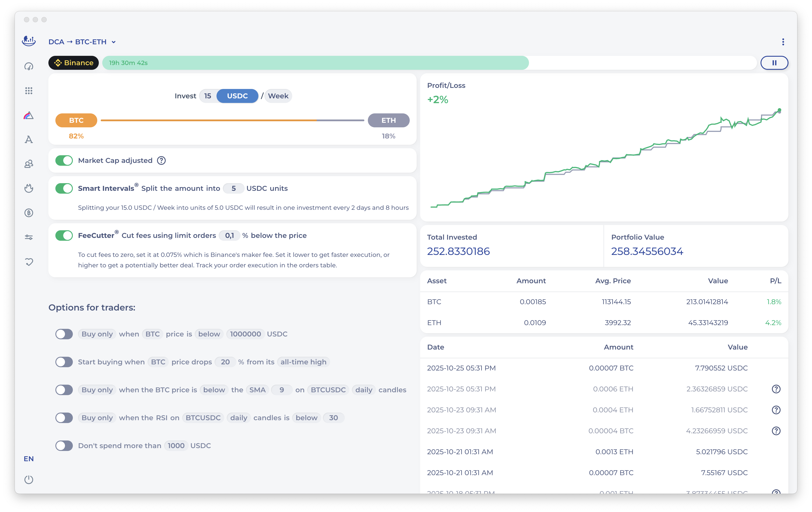Image resolution: width=812 pixels, height=512 pixels.
Task: Open the people/community icon in sidebar
Action: (29, 164)
